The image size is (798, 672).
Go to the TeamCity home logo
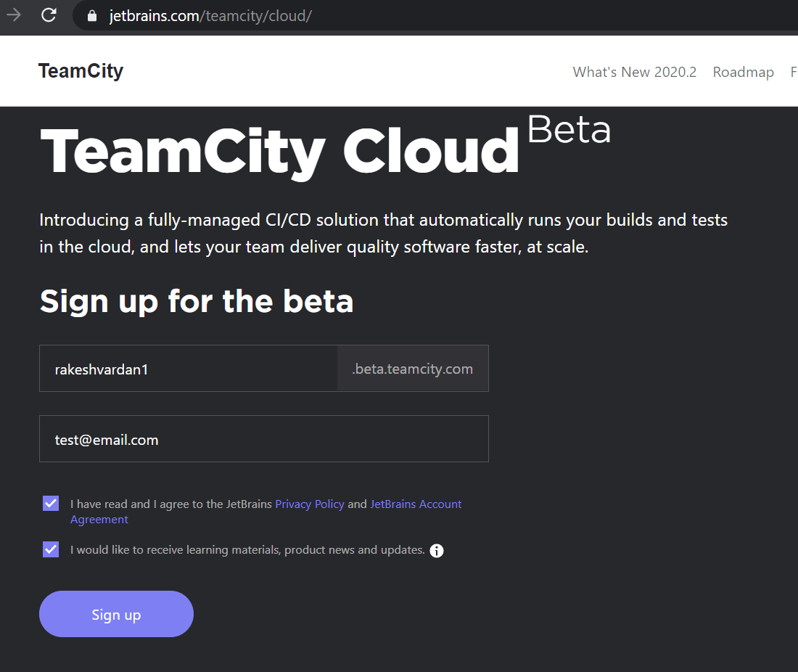[x=81, y=71]
